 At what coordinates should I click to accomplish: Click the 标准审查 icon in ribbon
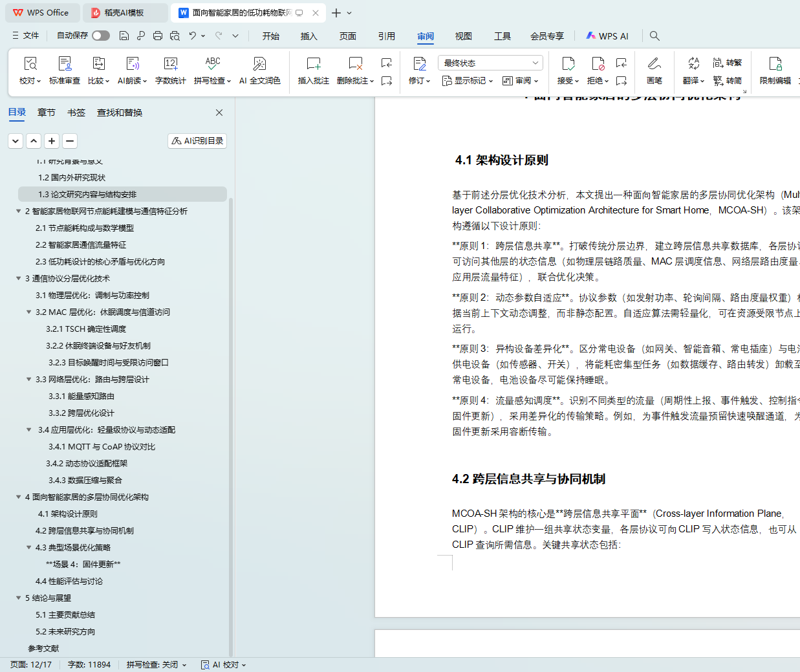point(65,64)
